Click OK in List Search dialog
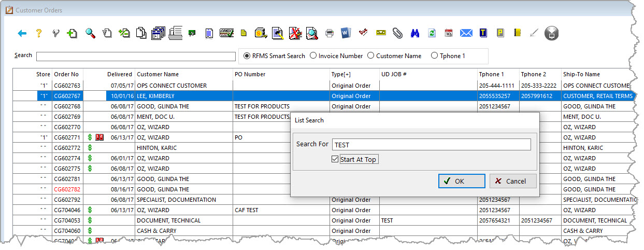This screenshot has width=644, height=250. (461, 181)
